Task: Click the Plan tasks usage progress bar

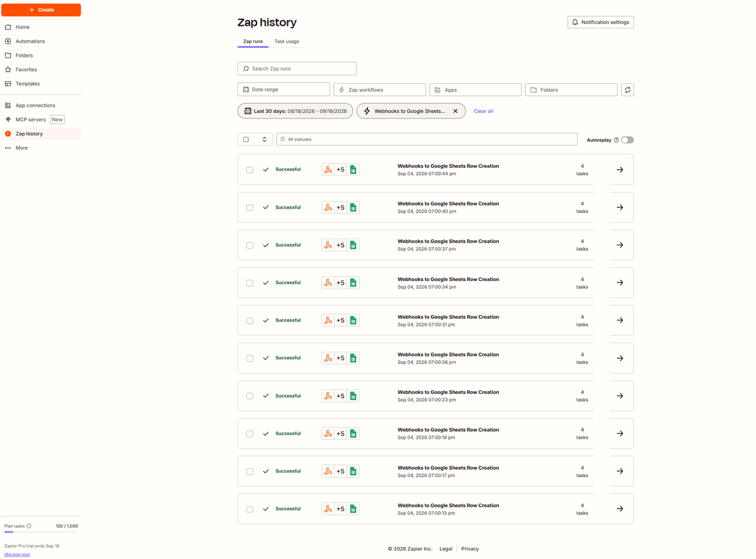Action: 41,533
